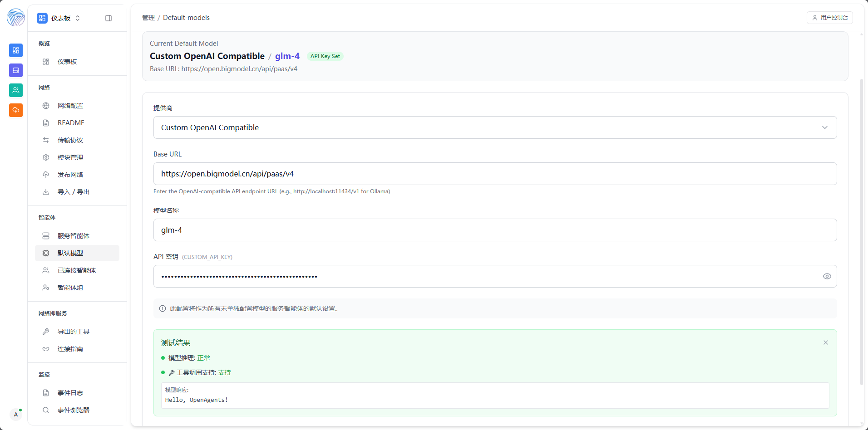868x430 pixels.
Task: Open 导入 / 导出 download icon
Action: pyautogui.click(x=45, y=191)
